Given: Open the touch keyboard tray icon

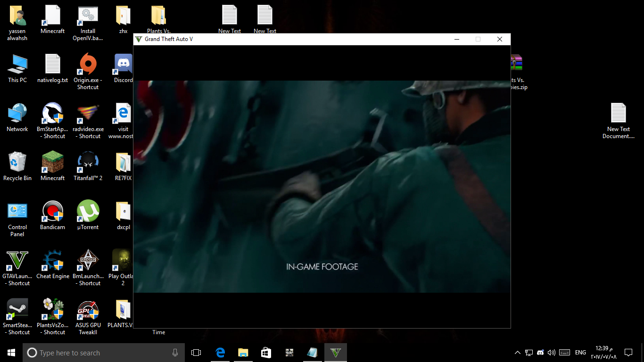Looking at the screenshot, I should [x=565, y=353].
